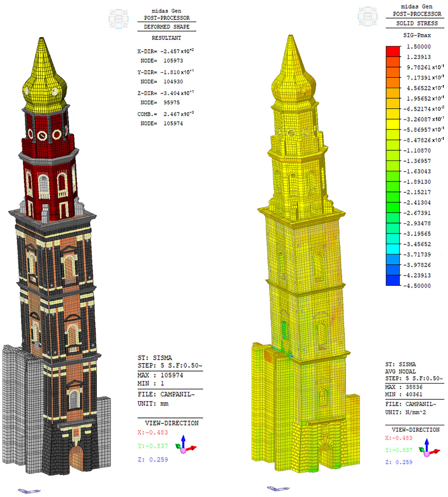
Task: Click TOP face in right view navigator
Action: point(368,17)
